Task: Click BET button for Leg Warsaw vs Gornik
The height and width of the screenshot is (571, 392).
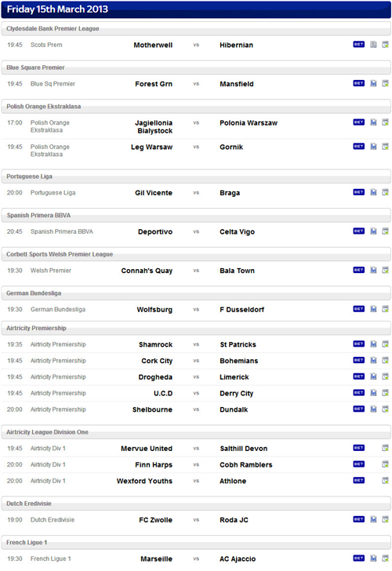Action: [358, 147]
